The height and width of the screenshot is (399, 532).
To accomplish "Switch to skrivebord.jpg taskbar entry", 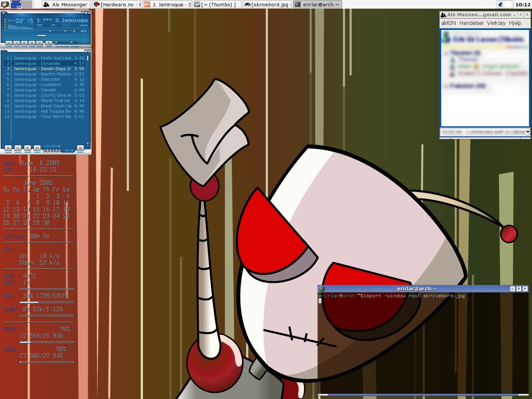I will (x=267, y=4).
